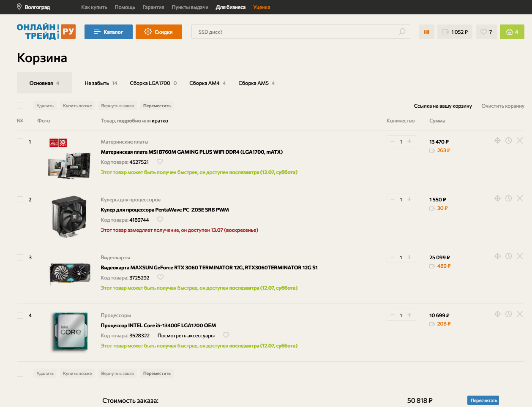Click bottom Удалить button

coord(45,374)
